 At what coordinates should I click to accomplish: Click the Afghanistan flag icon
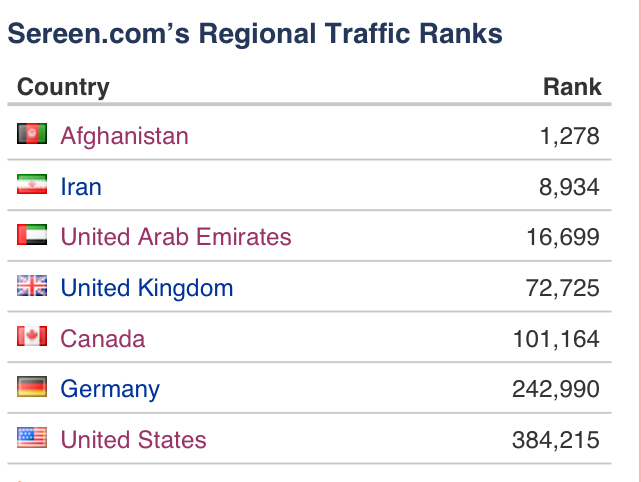32,135
